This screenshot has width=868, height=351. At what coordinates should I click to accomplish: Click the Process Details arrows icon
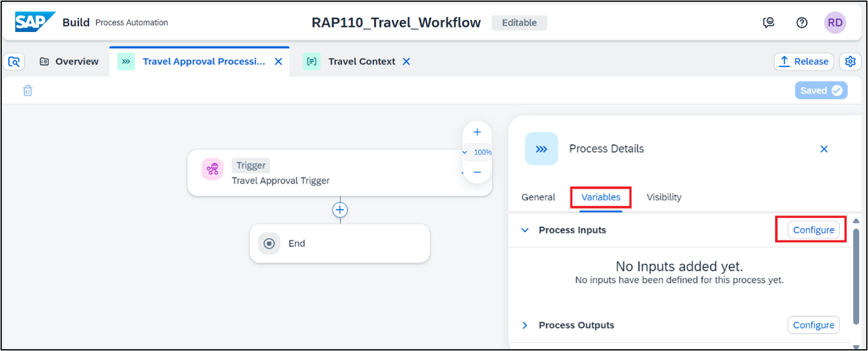(541, 149)
